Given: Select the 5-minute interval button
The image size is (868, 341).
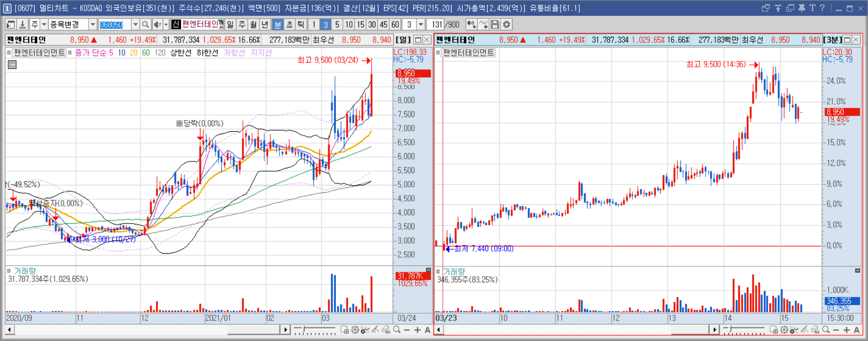Looking at the screenshot, I should coord(337,24).
